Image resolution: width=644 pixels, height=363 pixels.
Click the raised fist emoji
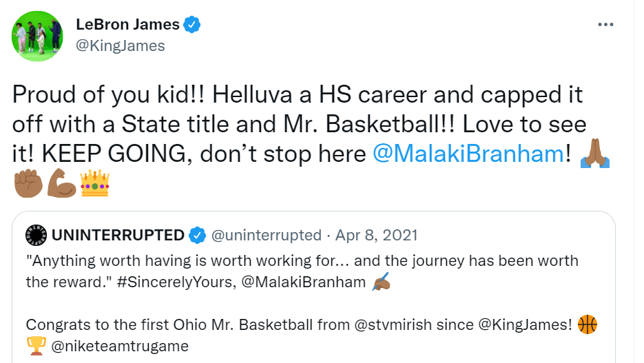click(x=28, y=183)
